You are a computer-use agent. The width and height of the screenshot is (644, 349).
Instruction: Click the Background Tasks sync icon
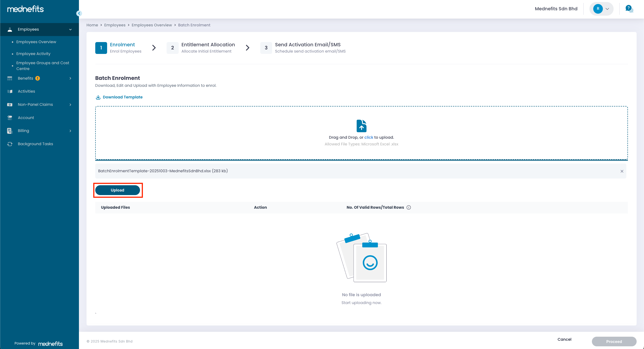click(x=10, y=144)
